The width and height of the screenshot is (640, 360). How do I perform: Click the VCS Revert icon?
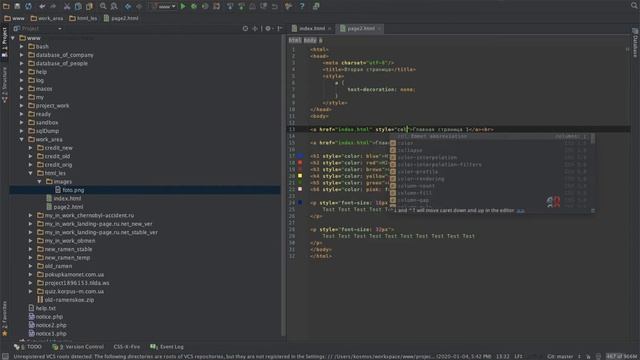[275, 6]
